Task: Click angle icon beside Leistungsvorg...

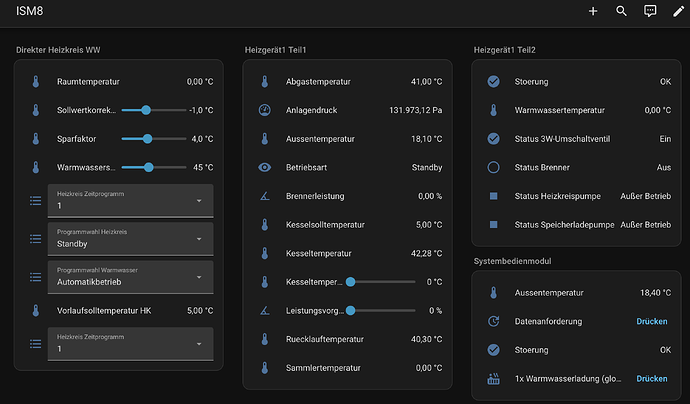Action: [x=264, y=310]
